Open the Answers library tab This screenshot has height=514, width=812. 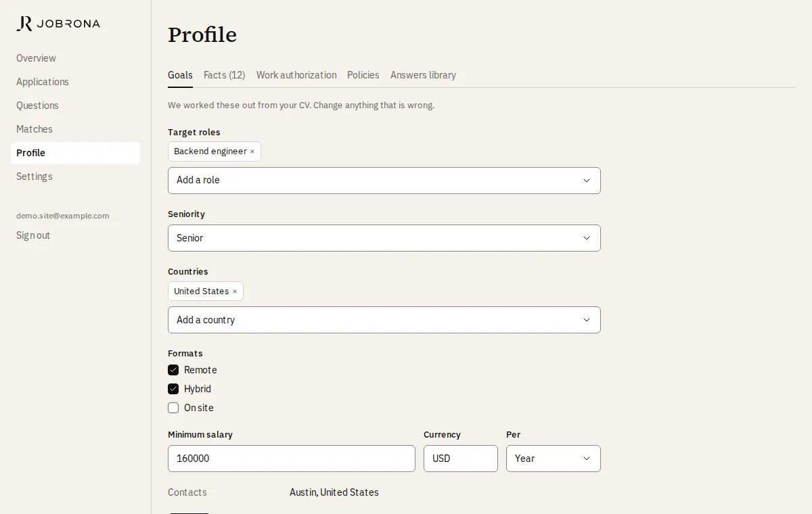(423, 75)
